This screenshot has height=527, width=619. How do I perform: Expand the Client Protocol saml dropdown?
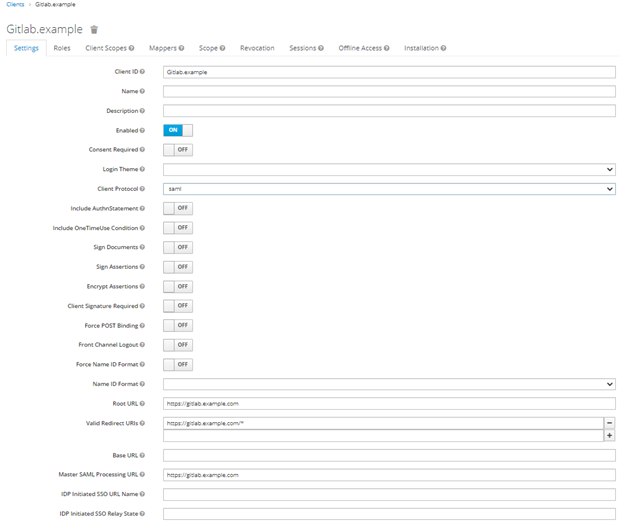(389, 189)
